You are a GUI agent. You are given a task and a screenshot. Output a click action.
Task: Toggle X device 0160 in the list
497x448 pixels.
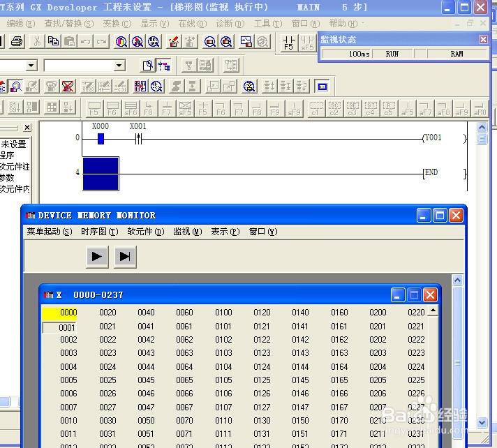(x=339, y=313)
